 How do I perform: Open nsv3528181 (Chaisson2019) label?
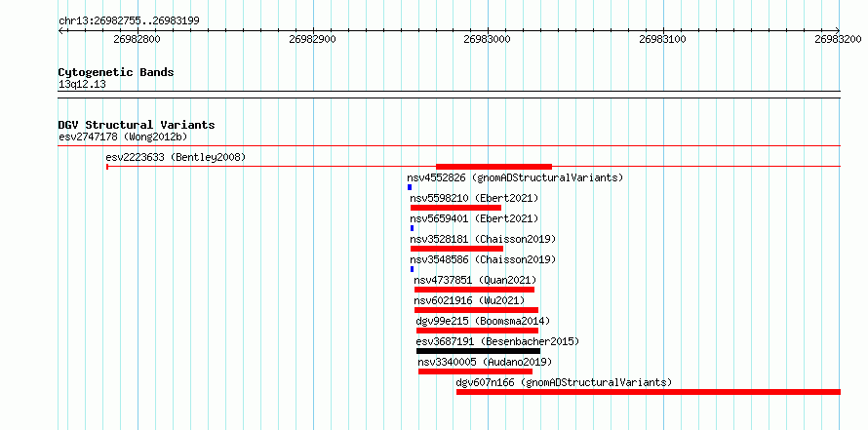483,239
